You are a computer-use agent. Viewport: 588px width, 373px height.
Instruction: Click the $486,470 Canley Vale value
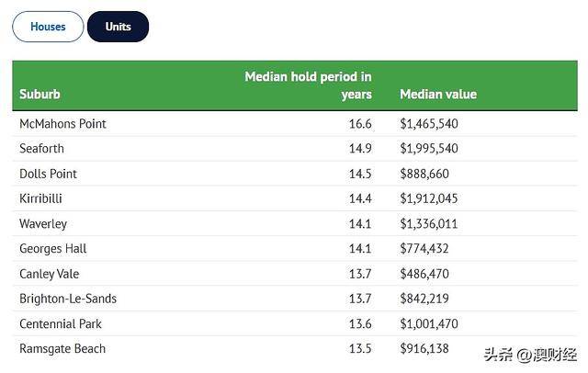tap(424, 274)
